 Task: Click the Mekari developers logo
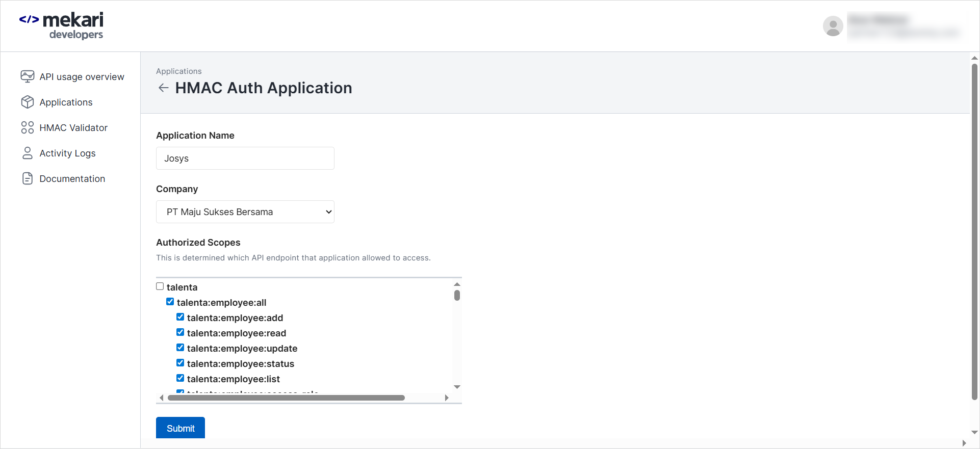coord(62,25)
